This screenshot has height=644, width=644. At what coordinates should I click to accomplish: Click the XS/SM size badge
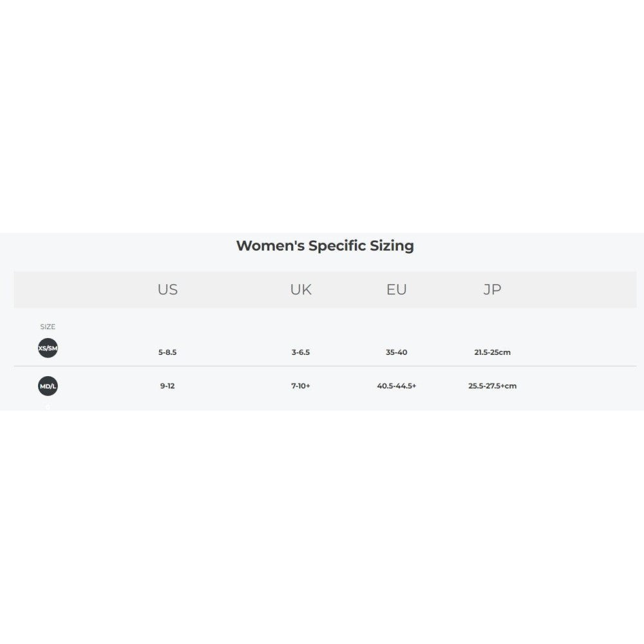(x=48, y=348)
